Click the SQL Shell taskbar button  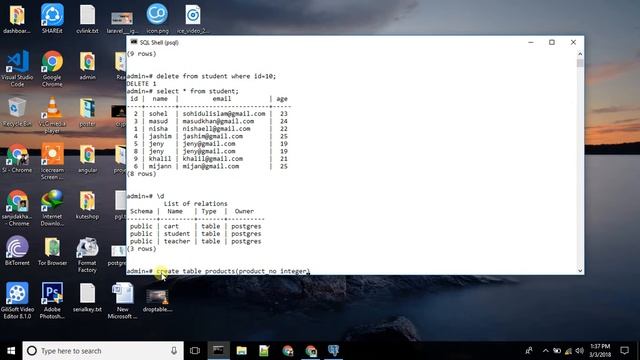point(218,351)
